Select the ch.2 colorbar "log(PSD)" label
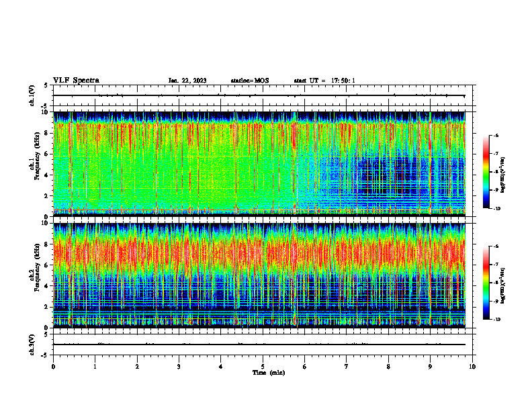This screenshot has width=532, height=411. [x=503, y=285]
